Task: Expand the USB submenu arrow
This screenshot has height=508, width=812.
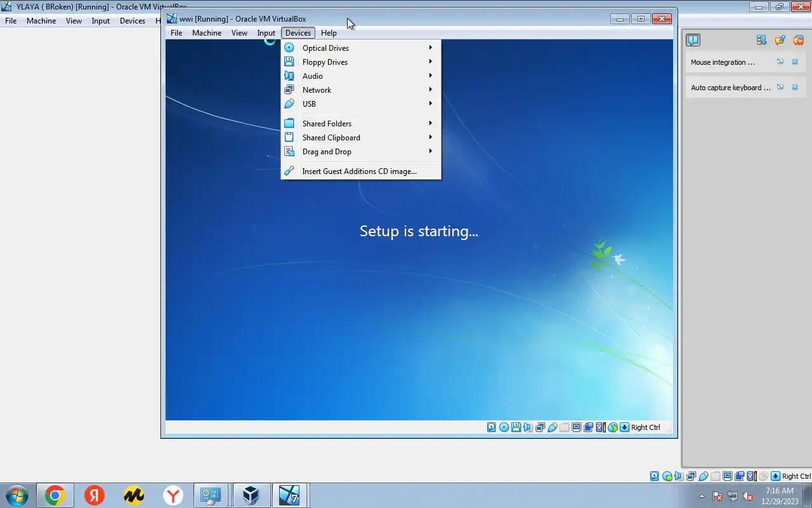Action: 431,104
